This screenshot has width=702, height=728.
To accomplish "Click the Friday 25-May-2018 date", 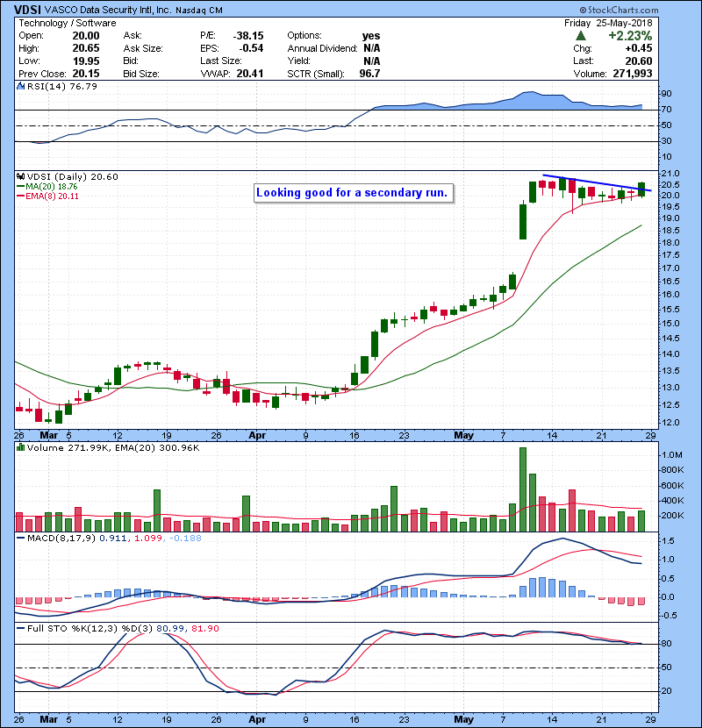I will click(x=608, y=23).
